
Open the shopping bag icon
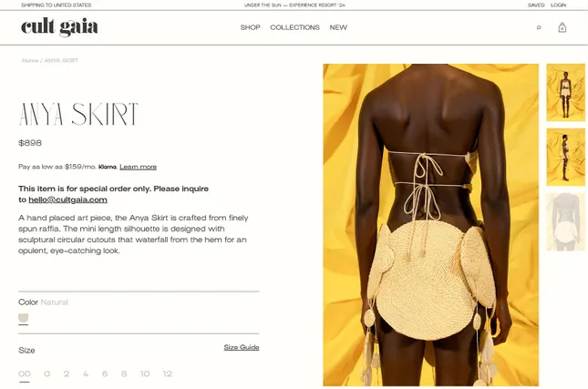(562, 27)
